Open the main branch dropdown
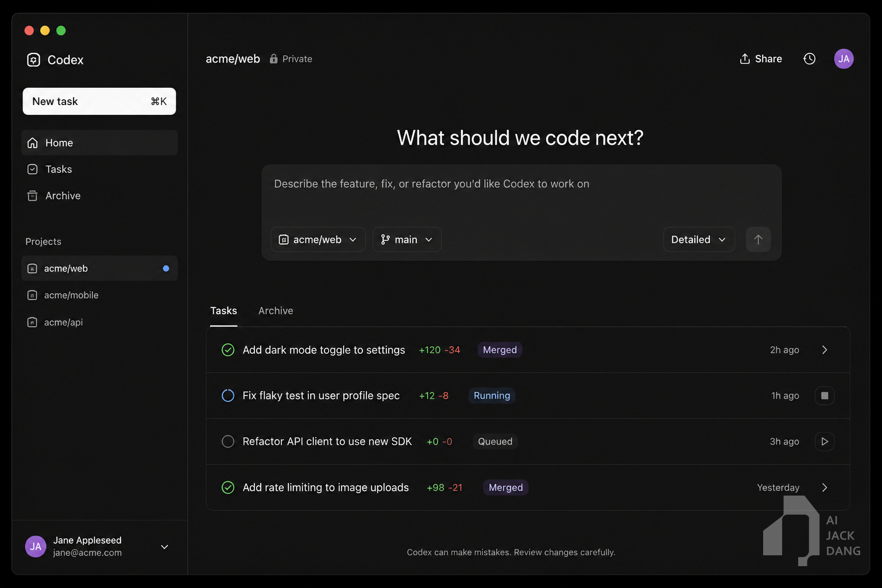882x588 pixels. click(x=407, y=239)
